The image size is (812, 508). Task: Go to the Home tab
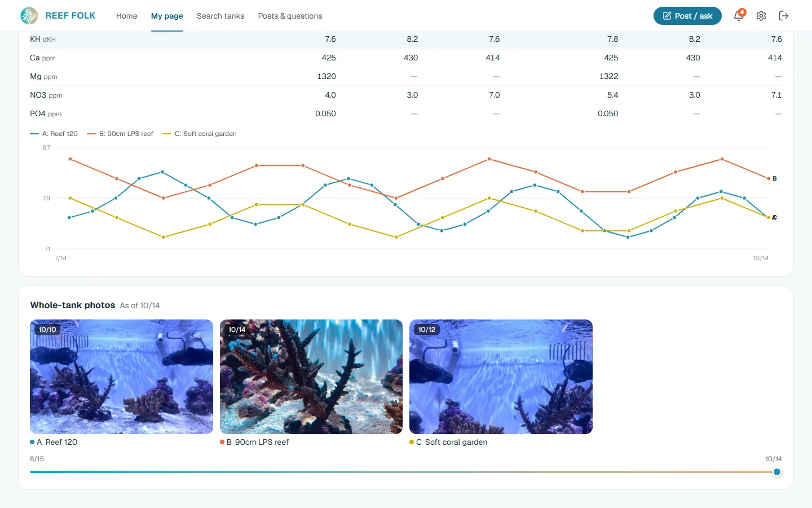127,16
